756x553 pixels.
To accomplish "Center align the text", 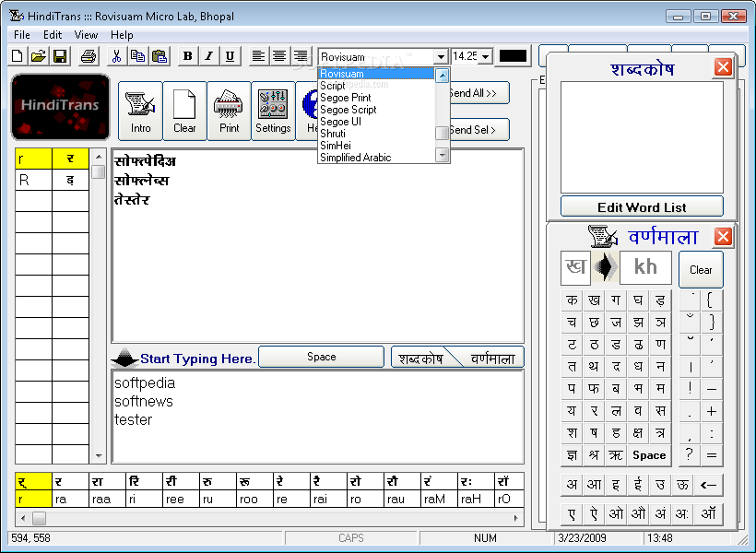I will [279, 56].
